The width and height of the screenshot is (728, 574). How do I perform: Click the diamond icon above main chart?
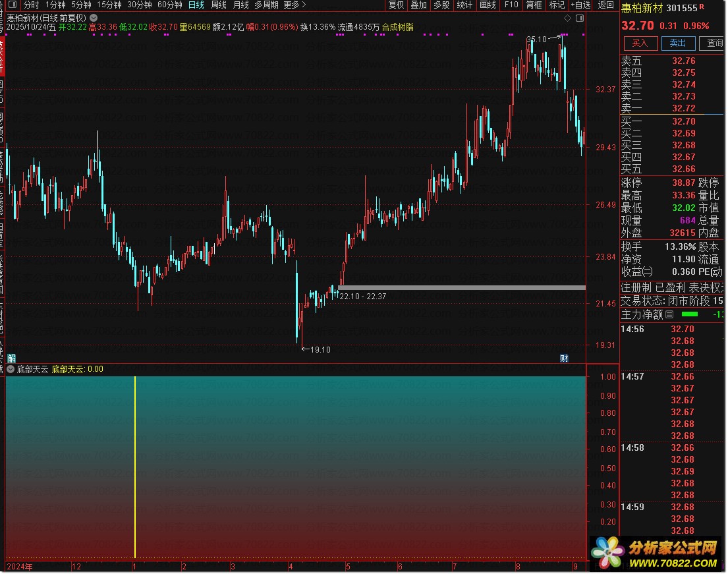pyautogui.click(x=567, y=18)
